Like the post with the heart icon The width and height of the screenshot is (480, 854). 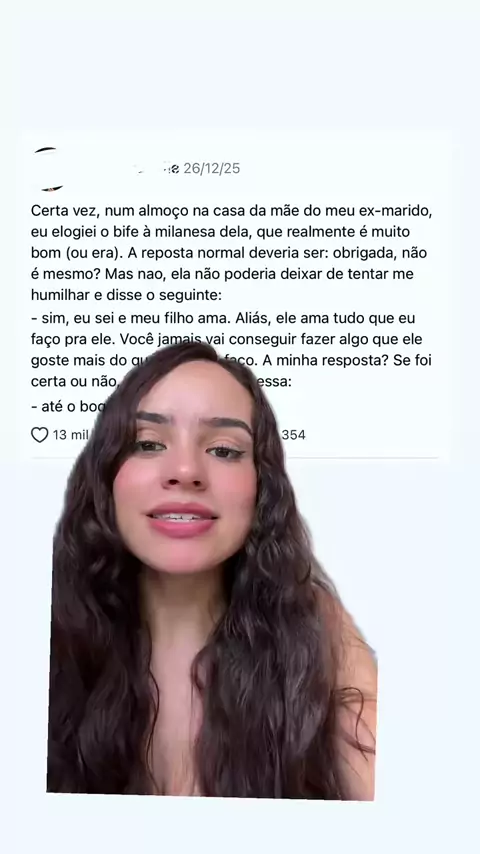pos(40,435)
